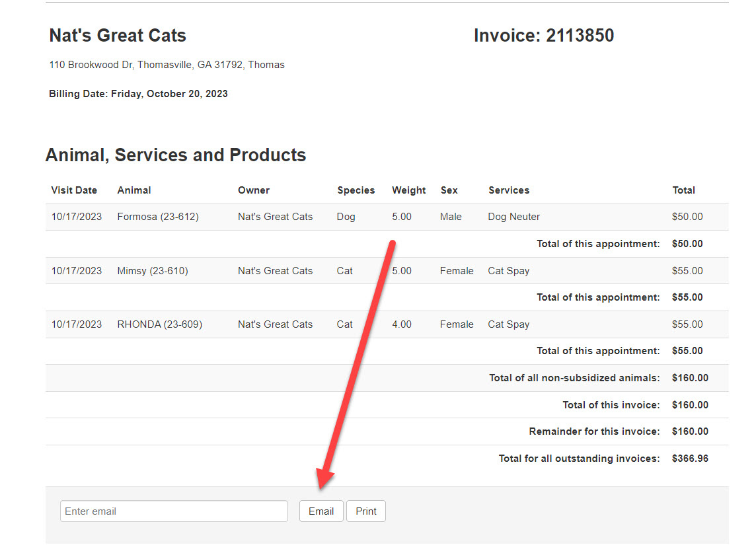Click the Visit Date column header
This screenshot has width=756, height=557.
click(x=74, y=190)
